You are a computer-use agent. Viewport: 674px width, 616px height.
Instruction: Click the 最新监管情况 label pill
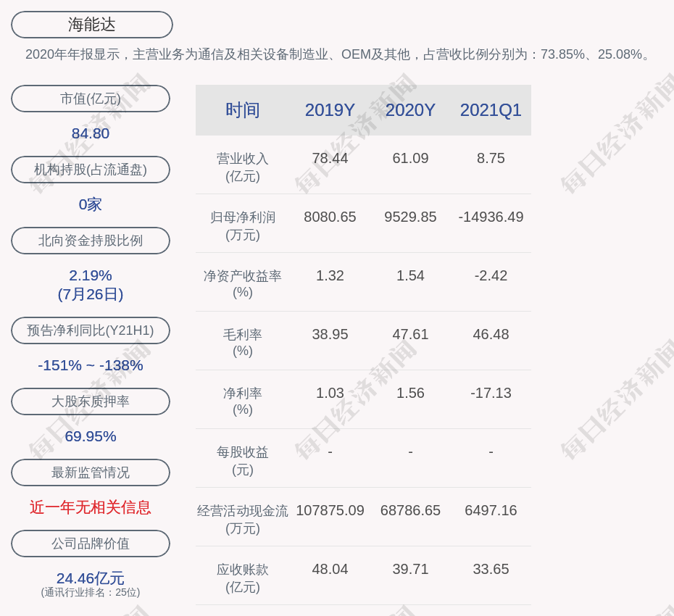pos(91,473)
